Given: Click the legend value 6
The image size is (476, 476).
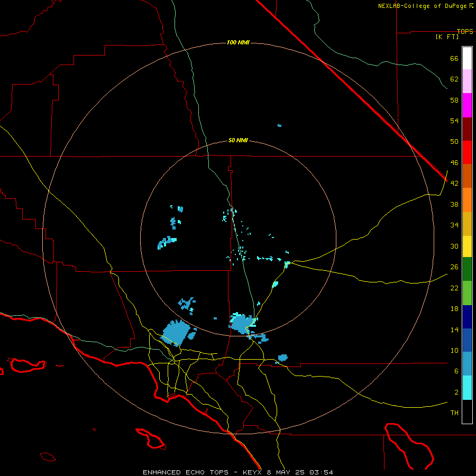Looking at the screenshot, I should (x=456, y=371).
